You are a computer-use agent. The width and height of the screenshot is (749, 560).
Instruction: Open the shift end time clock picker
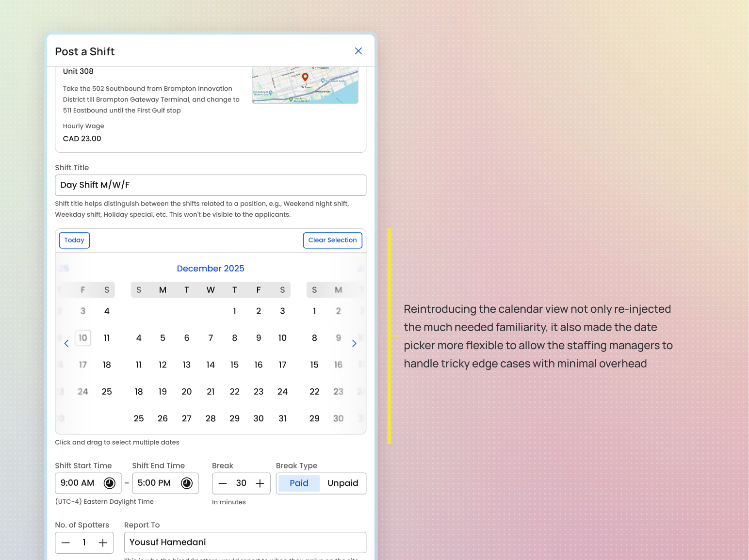[x=187, y=483]
